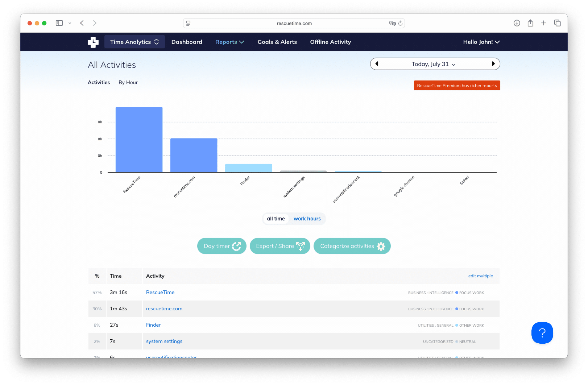Click UNCATEGORIZED label in system settings row
Viewport: 588px width, 385px height.
point(438,342)
